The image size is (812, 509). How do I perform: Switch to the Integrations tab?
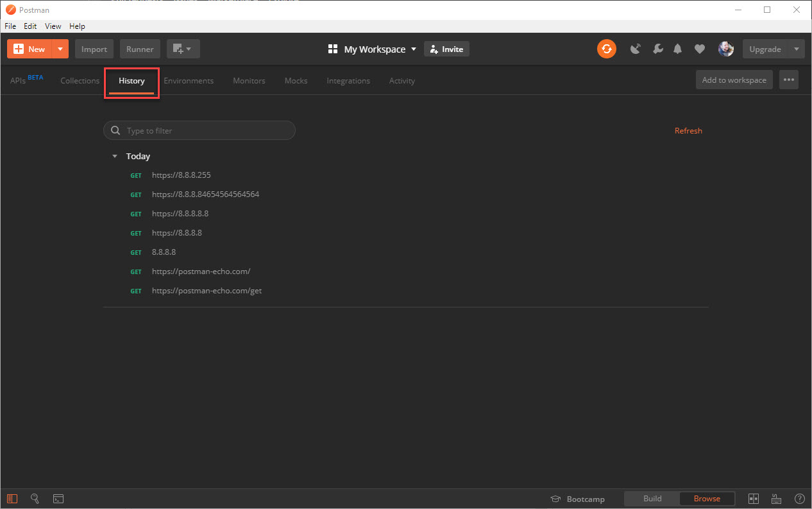click(348, 81)
